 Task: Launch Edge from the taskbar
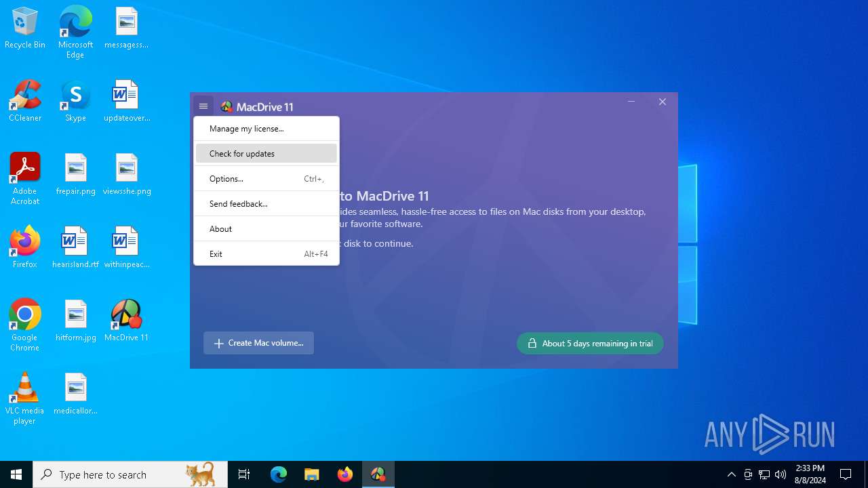point(279,474)
